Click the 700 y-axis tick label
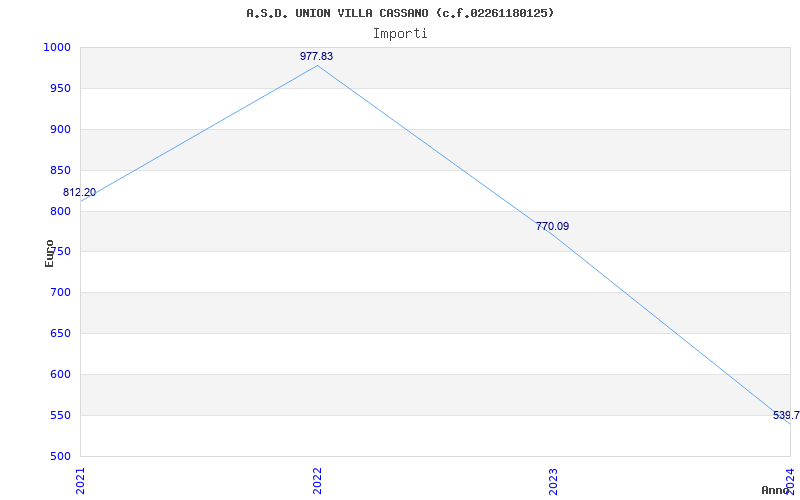Viewport: 800px width, 500px height. coord(60,292)
